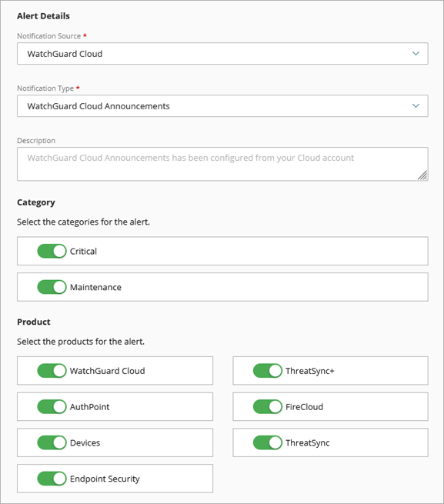Click the ThreatSync+ label text
Image resolution: width=444 pixels, height=504 pixels.
pyautogui.click(x=310, y=371)
